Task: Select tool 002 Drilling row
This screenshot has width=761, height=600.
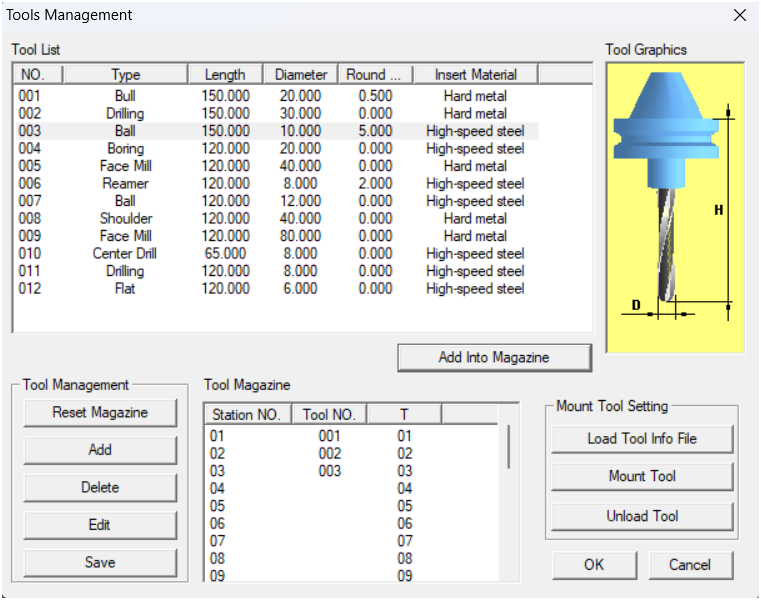Action: click(x=277, y=114)
